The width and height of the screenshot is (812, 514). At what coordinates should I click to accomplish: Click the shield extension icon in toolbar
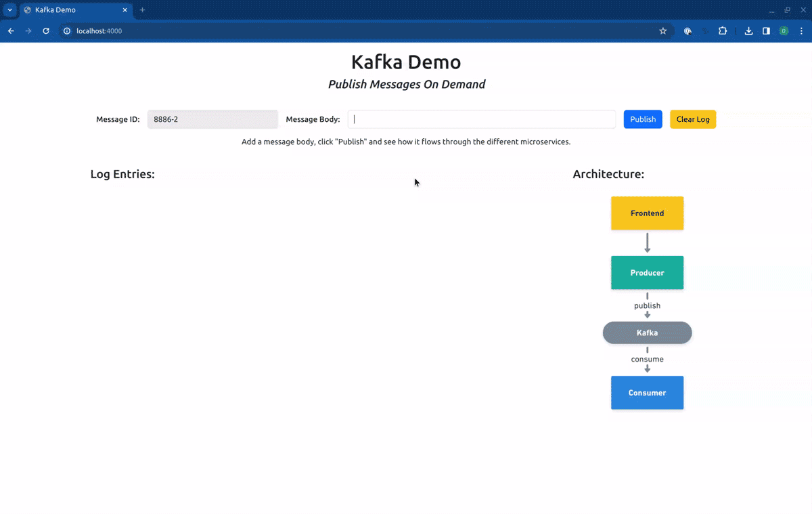(x=687, y=31)
